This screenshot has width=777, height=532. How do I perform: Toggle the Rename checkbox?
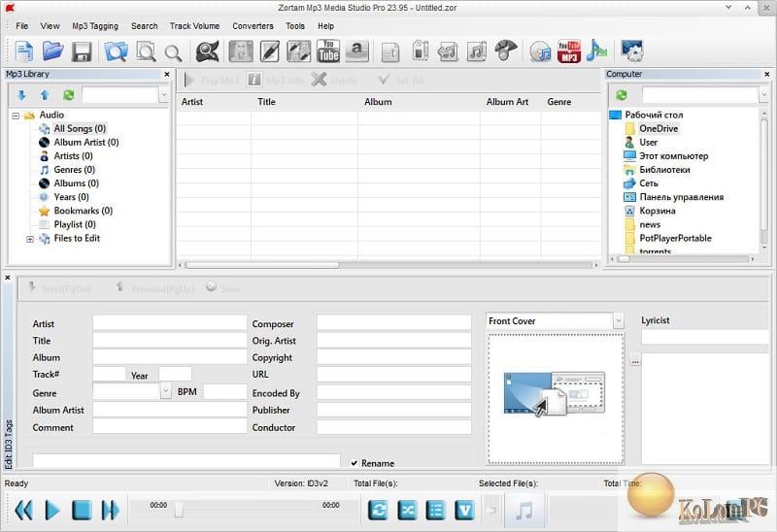[x=355, y=464]
